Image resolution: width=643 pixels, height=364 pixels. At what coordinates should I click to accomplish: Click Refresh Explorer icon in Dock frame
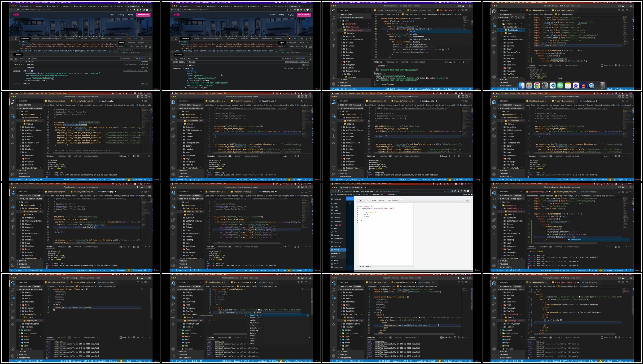[x=519, y=17]
